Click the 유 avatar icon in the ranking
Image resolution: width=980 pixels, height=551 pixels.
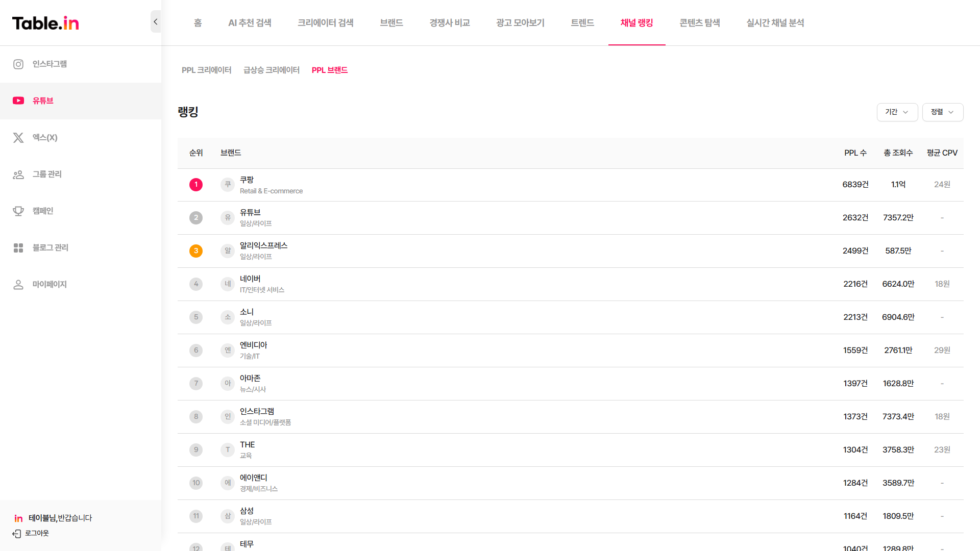click(228, 218)
